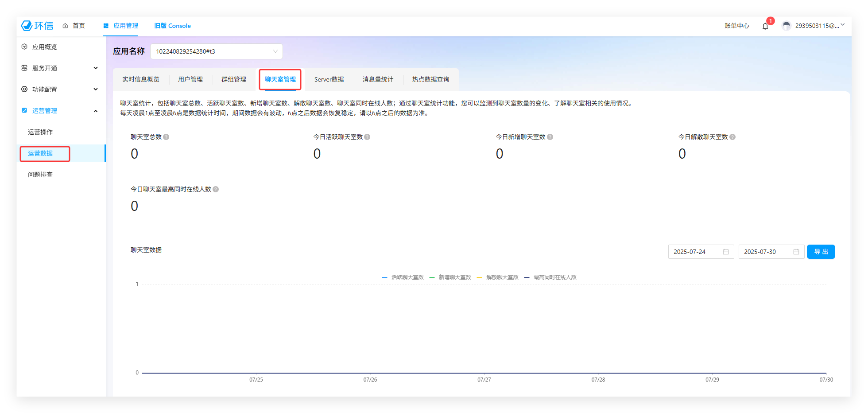Click help icon beside 今日新增聊天室数
The image size is (868, 413).
pyautogui.click(x=550, y=137)
